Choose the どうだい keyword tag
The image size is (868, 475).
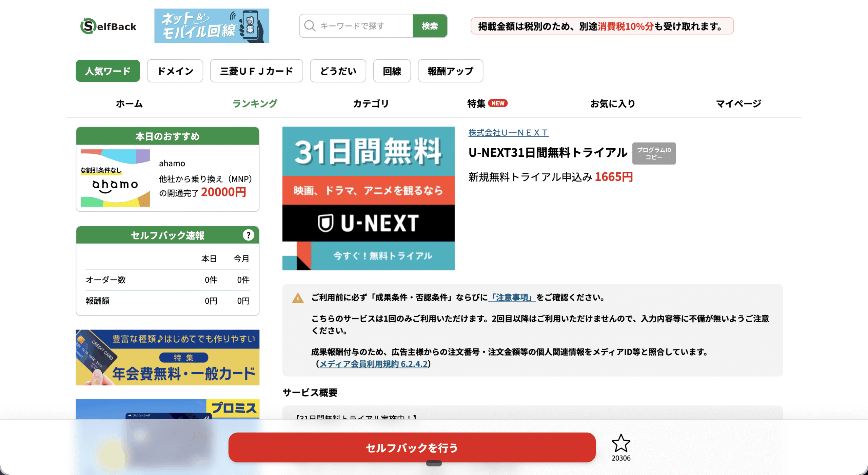338,71
